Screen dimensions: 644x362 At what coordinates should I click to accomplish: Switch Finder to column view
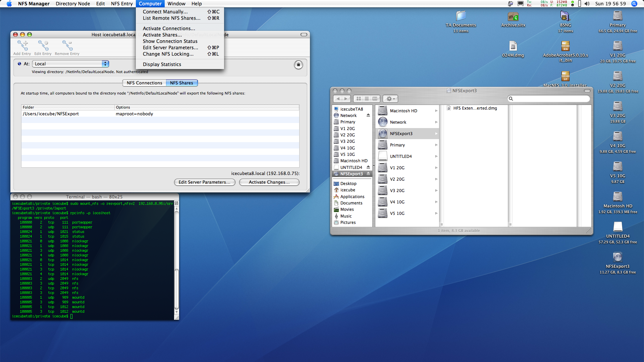click(x=375, y=99)
